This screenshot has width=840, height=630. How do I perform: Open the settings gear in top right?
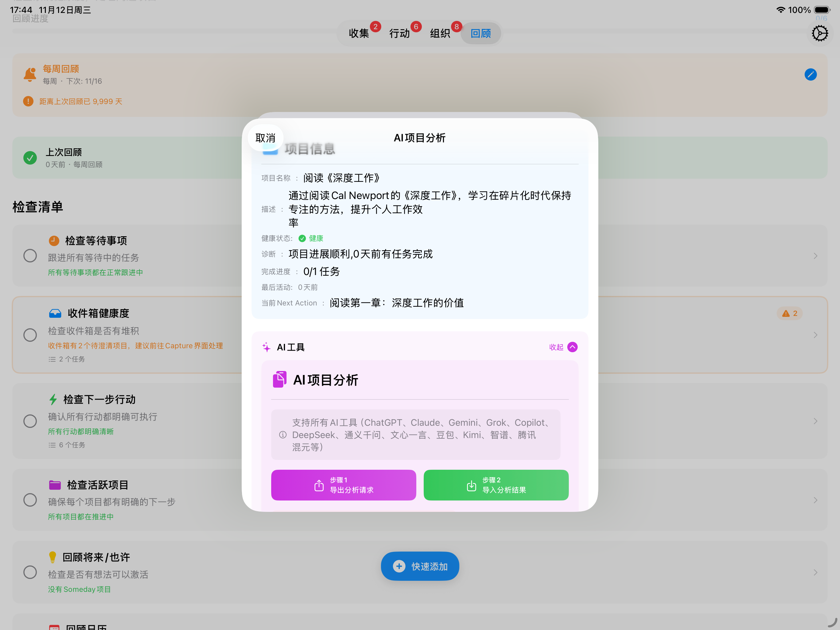click(819, 34)
